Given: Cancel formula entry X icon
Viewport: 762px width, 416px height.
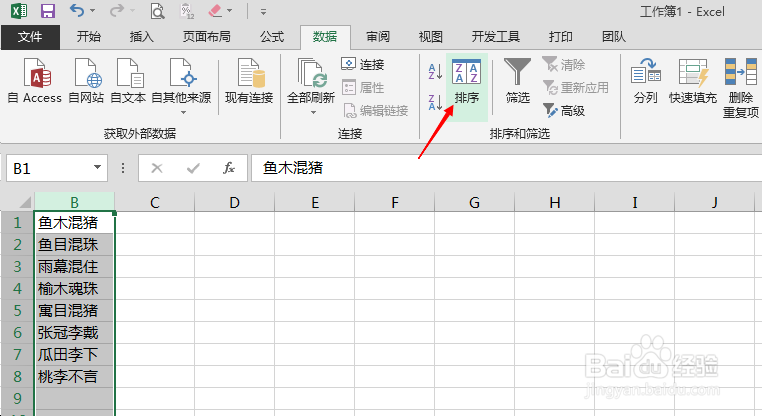Looking at the screenshot, I should [156, 168].
